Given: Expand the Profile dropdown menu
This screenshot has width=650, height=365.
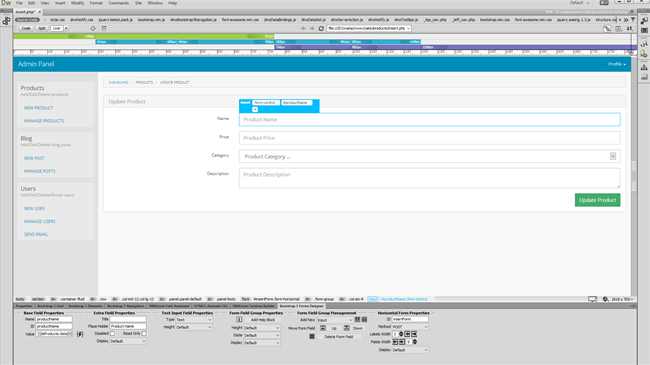Looking at the screenshot, I should click(x=617, y=64).
